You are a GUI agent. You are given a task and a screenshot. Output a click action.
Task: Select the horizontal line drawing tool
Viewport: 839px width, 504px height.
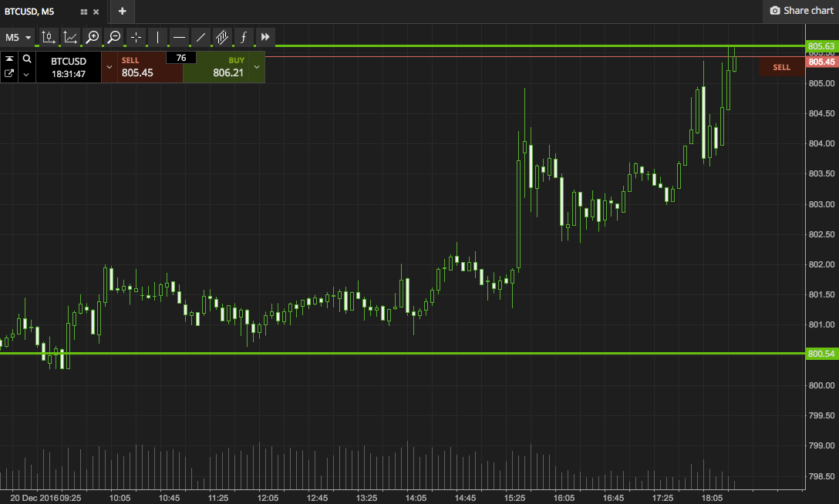coord(179,37)
